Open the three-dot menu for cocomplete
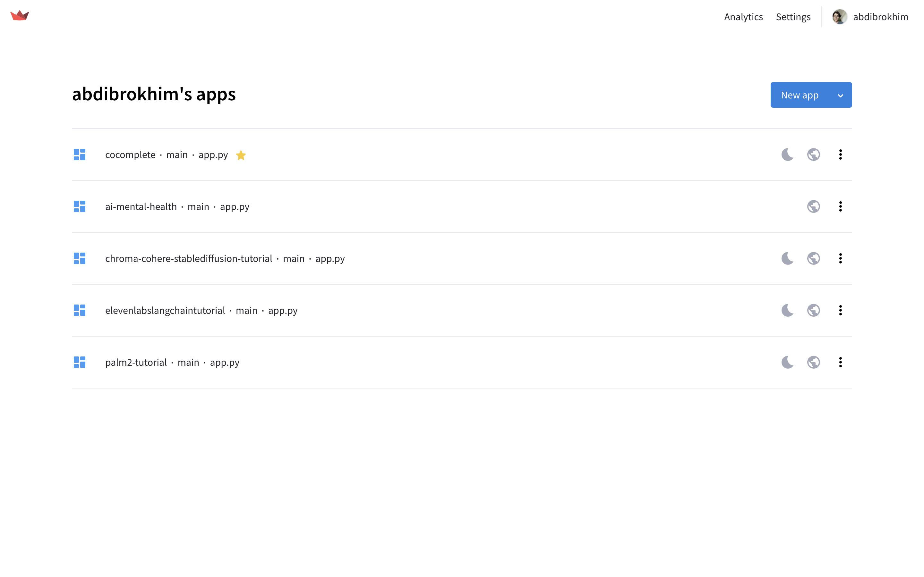This screenshot has height=577, width=924. click(840, 155)
